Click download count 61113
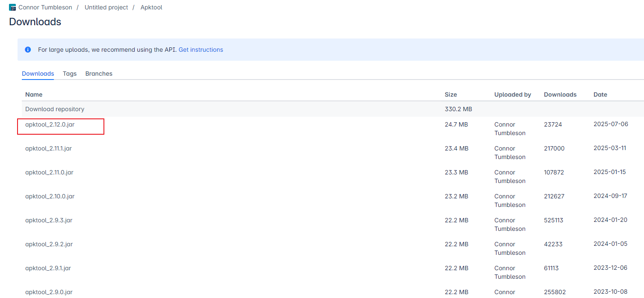 [x=551, y=268]
